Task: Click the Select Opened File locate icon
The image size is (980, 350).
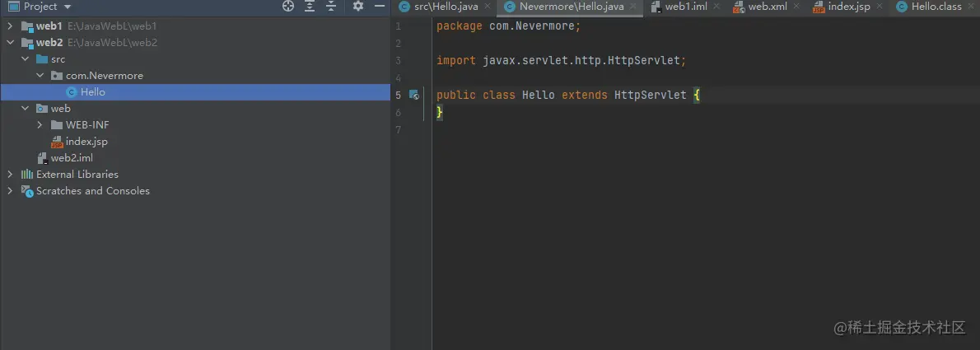Action: pos(288,7)
